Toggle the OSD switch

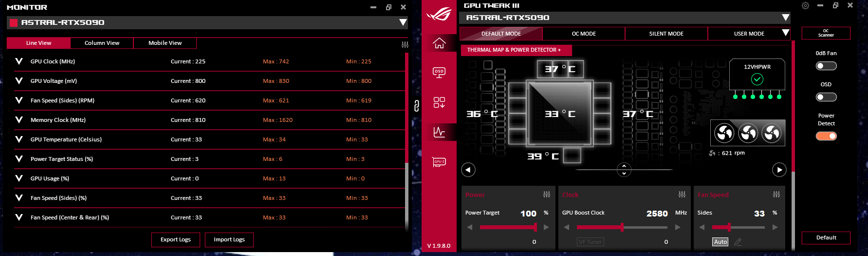[x=826, y=97]
